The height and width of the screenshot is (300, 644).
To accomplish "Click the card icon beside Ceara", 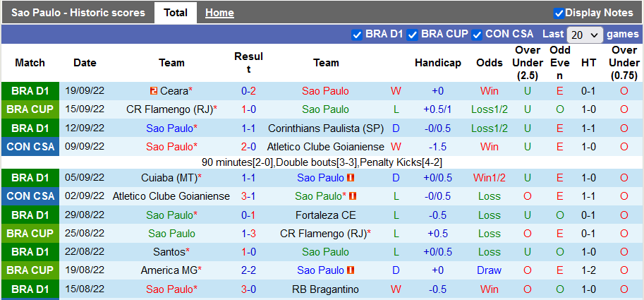I will tap(154, 91).
